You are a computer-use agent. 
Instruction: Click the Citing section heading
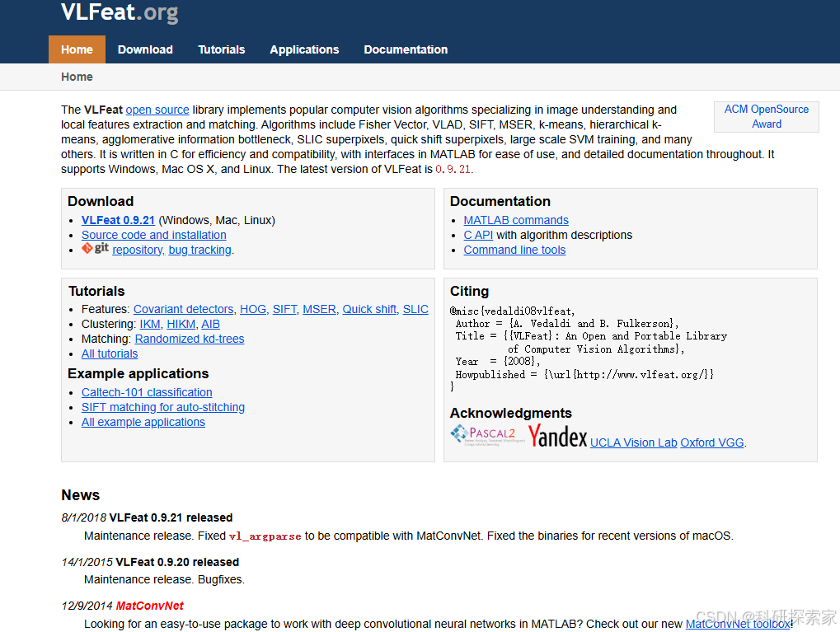(x=469, y=292)
